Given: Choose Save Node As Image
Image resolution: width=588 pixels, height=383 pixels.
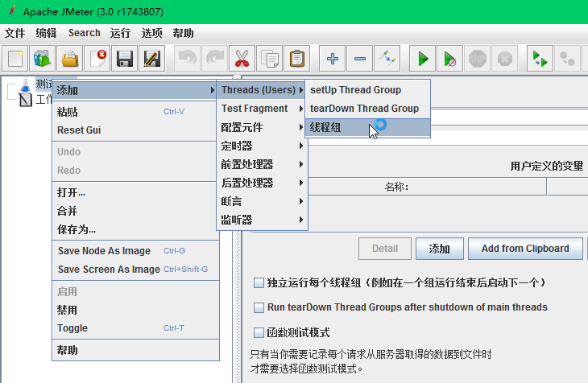Looking at the screenshot, I should click(135, 251).
